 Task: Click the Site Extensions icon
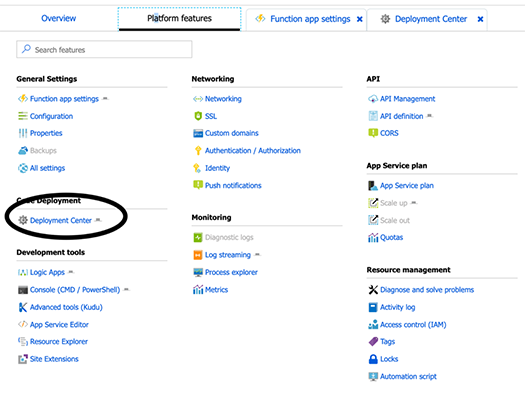23,359
